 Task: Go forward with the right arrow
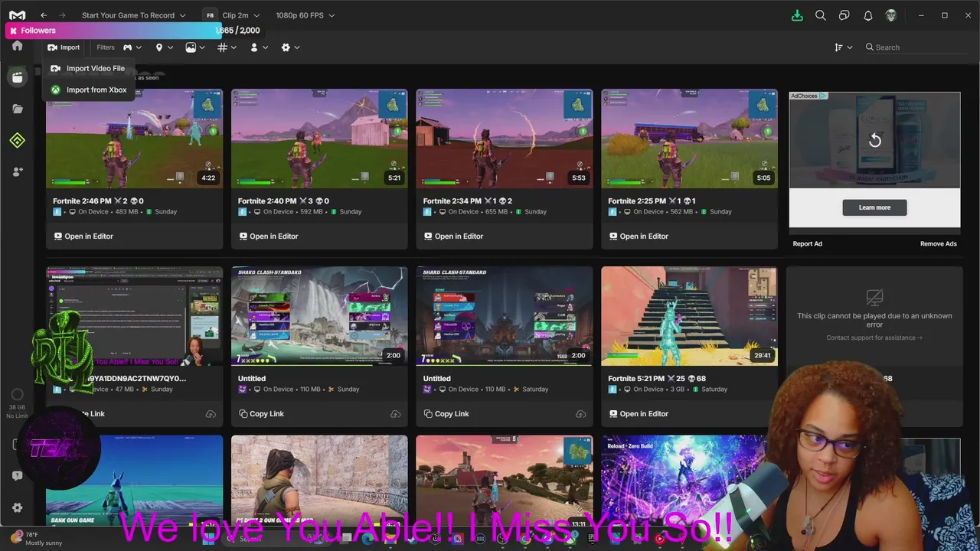pos(62,15)
